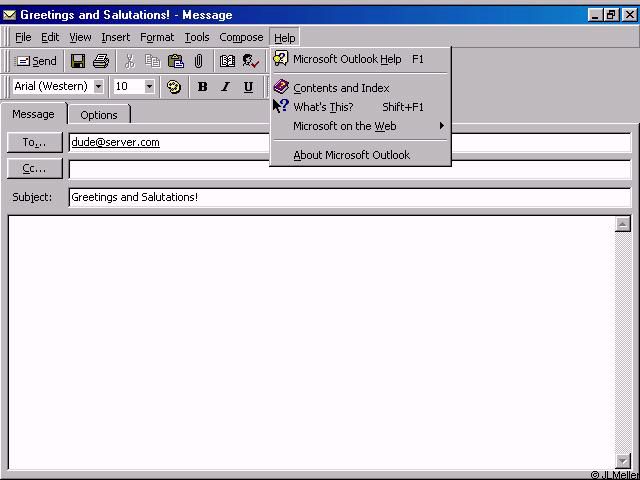Click into the Subject text field
640x480 pixels.
(349, 197)
